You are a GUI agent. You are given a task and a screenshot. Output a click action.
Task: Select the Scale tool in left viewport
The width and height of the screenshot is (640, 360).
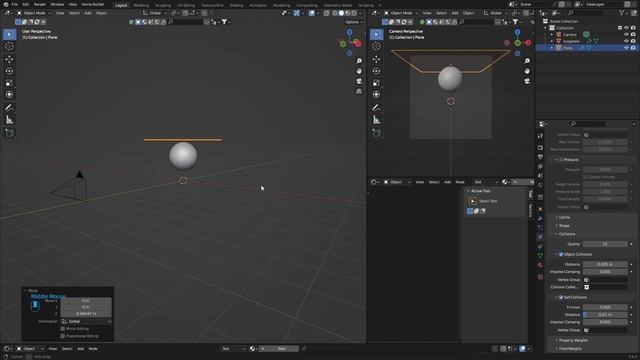pyautogui.click(x=9, y=83)
